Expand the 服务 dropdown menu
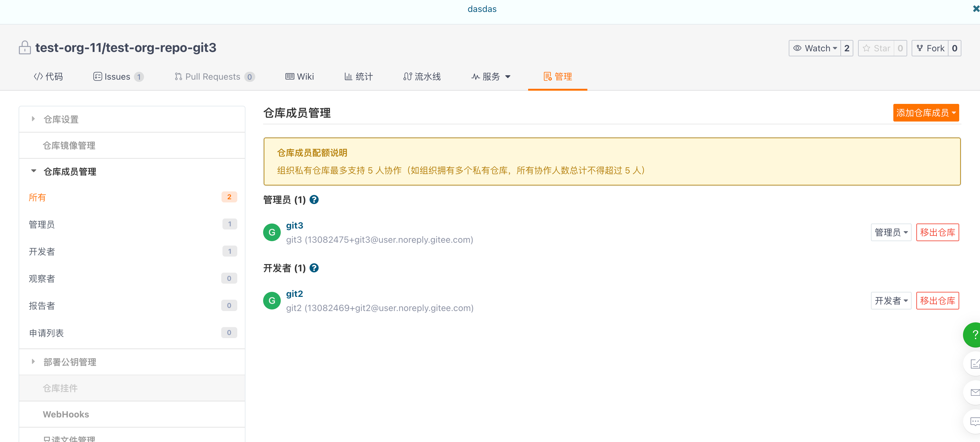980x442 pixels. (x=491, y=76)
